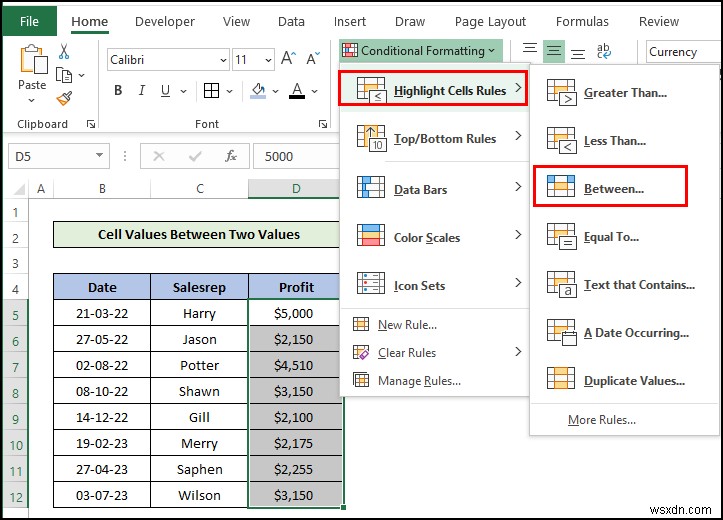
Task: Click the Conditional Formatting button
Action: click(x=421, y=50)
